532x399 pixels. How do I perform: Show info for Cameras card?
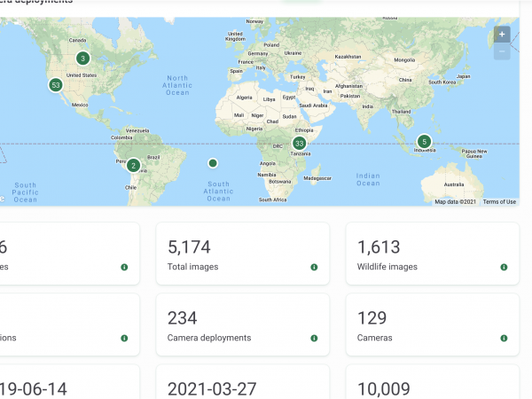tap(504, 339)
